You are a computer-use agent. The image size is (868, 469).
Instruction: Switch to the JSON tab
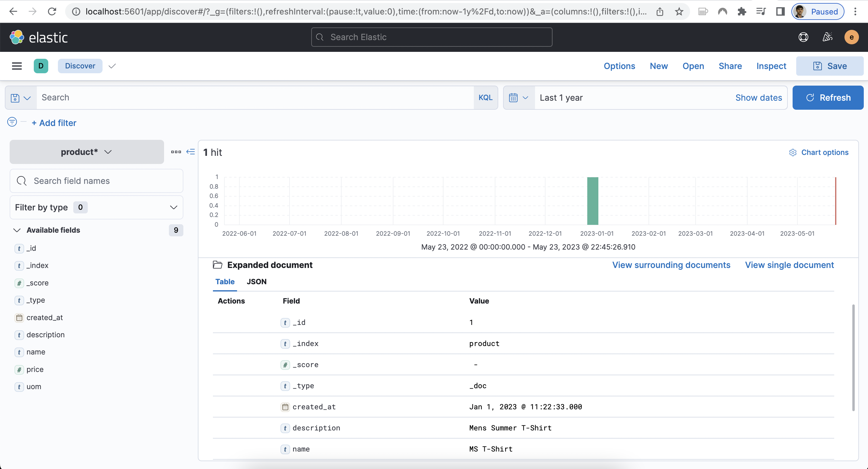click(256, 281)
